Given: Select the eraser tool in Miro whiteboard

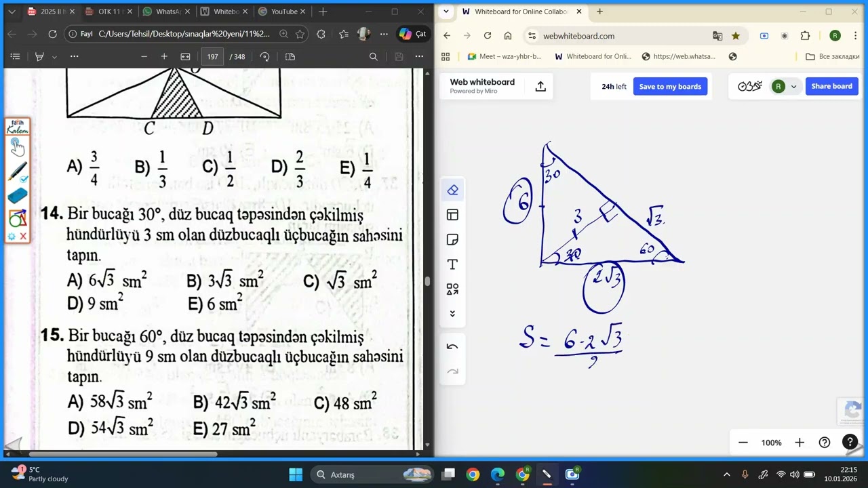Looking at the screenshot, I should point(453,190).
